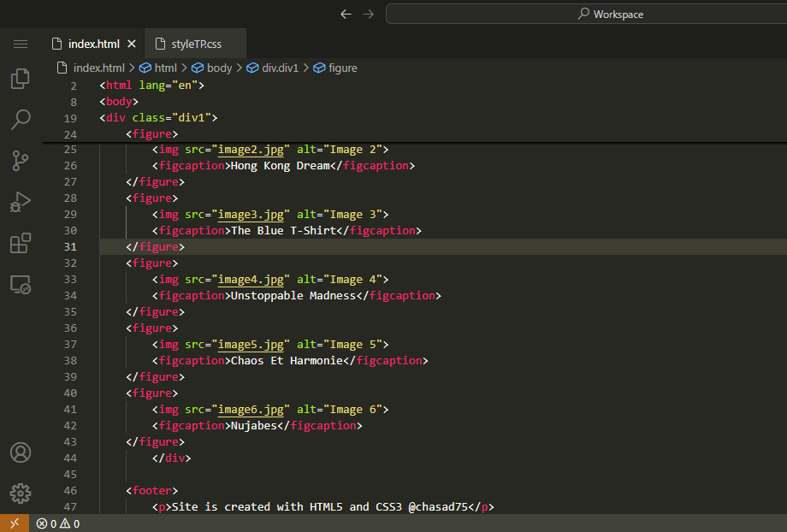This screenshot has width=787, height=532.
Task: Click the hamburger application menu
Action: (x=21, y=44)
